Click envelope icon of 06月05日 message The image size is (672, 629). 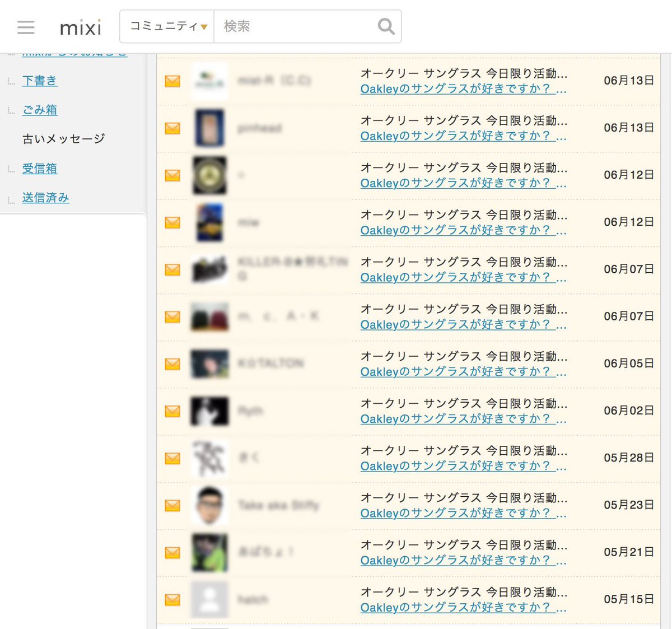click(172, 364)
